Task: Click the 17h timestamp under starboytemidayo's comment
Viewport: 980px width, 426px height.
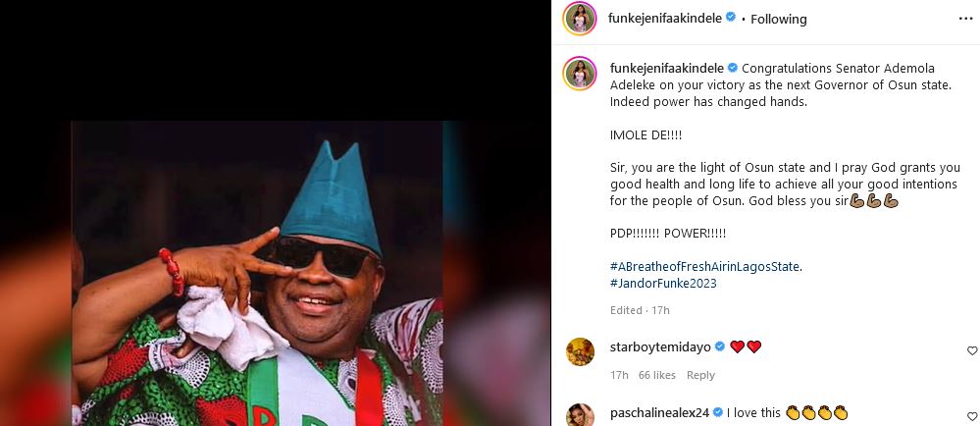Action: click(618, 375)
